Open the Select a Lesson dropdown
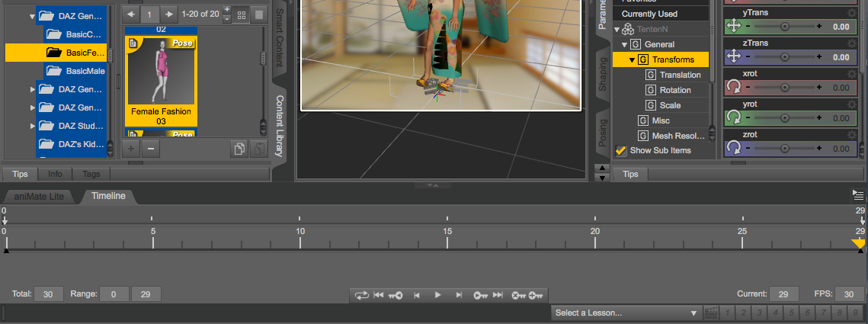The image size is (868, 324). [x=626, y=313]
